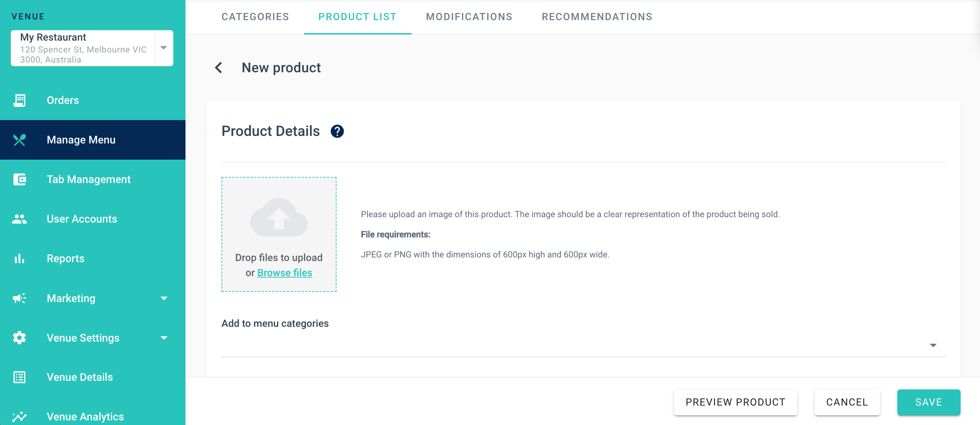Open Product Details help question mark

337,131
